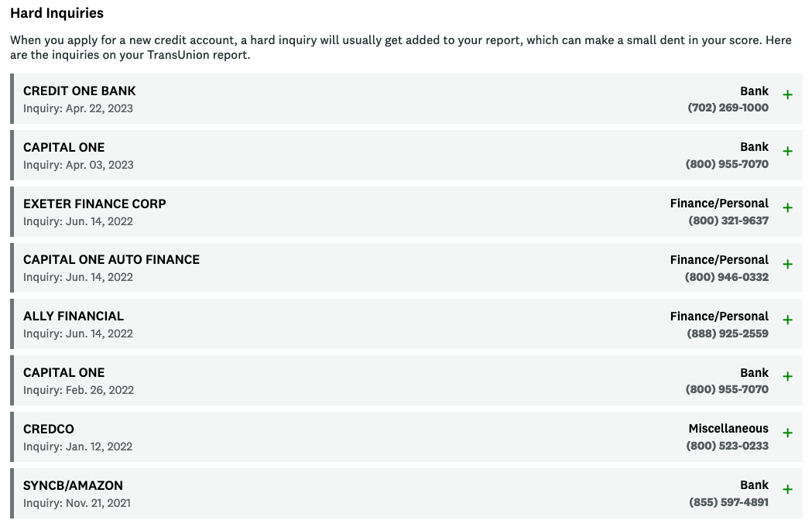Expand the CAPITAL ONE Apr. 2023 inquiry
The width and height of the screenshot is (812, 527).
click(787, 151)
